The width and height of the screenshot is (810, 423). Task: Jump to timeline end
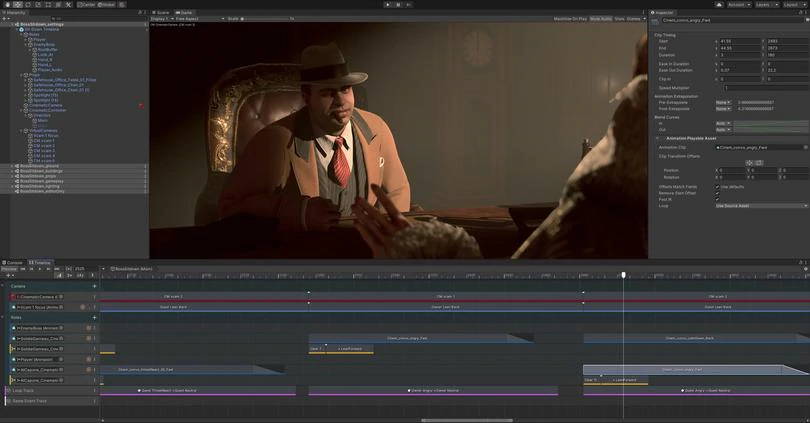[57, 269]
